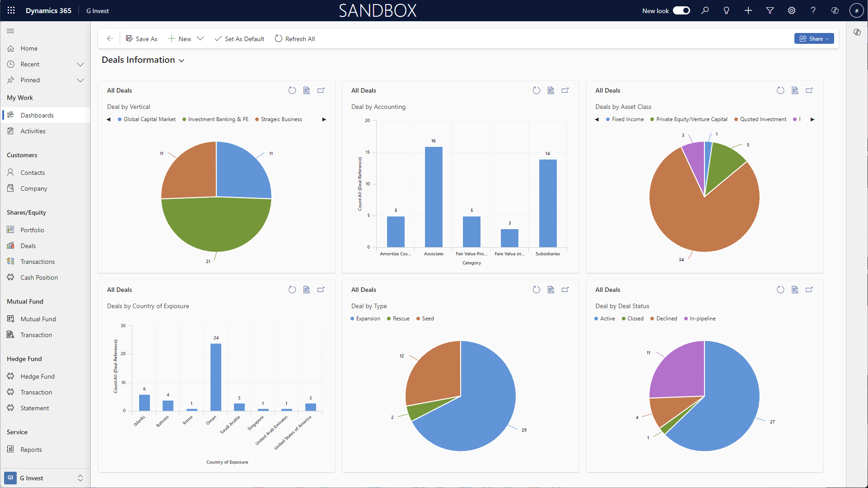Screen dimensions: 868x488
Task: Open Cash Position in the sidebar
Action: click(x=39, y=277)
